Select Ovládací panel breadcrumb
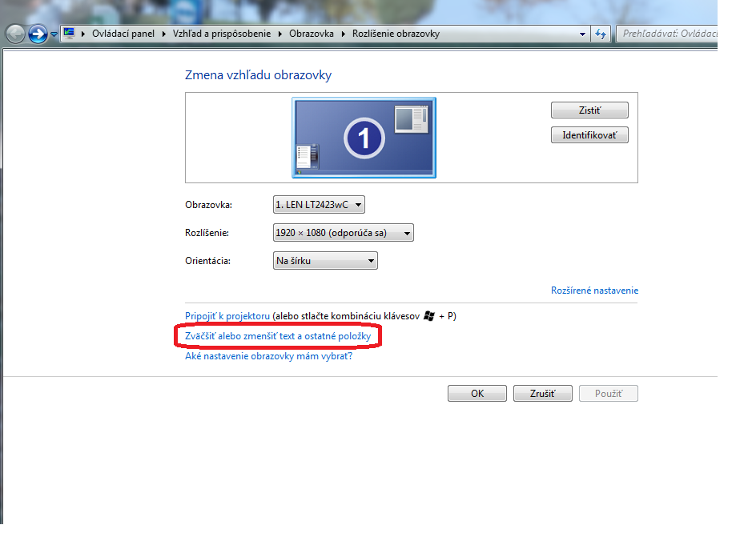The height and width of the screenshot is (537, 756). click(123, 34)
